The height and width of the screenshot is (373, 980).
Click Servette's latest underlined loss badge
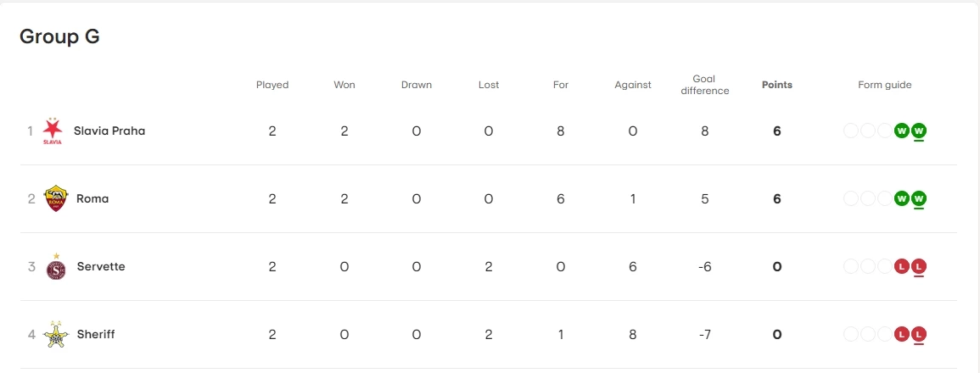[x=919, y=266]
